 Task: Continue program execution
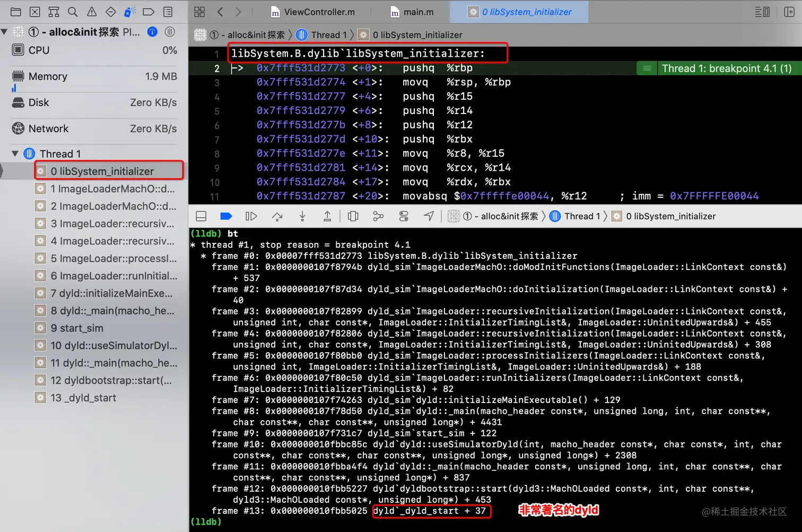[251, 216]
